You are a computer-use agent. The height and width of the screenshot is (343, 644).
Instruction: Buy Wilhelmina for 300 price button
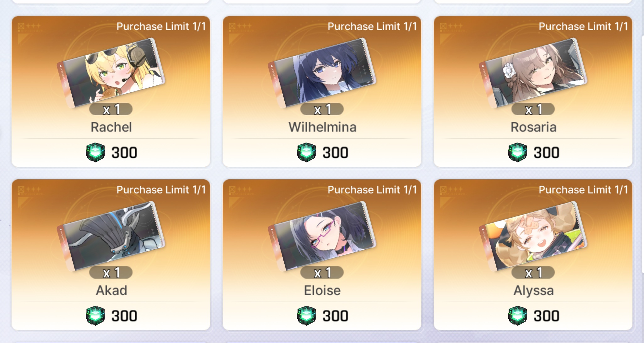click(x=322, y=153)
